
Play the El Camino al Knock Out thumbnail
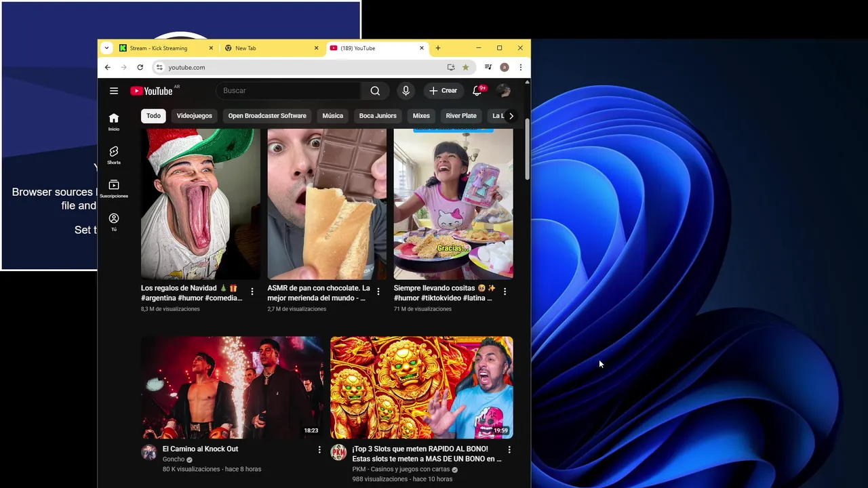pos(232,388)
